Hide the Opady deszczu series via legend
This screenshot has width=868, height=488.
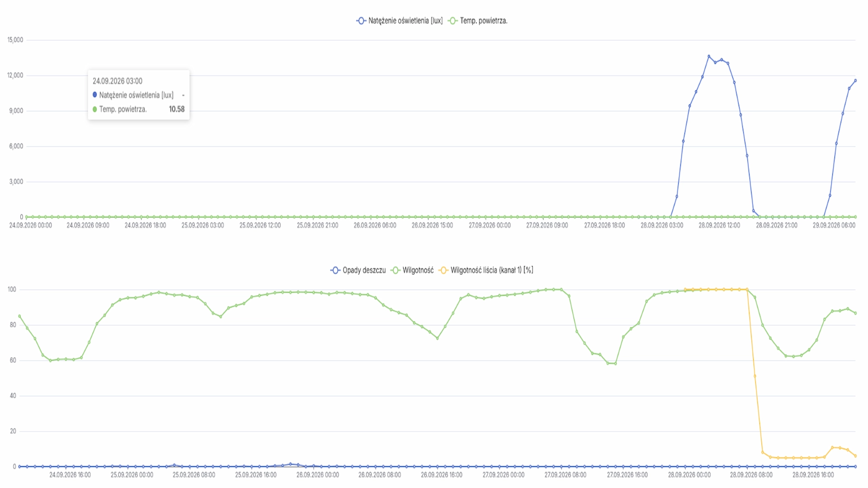click(359, 270)
